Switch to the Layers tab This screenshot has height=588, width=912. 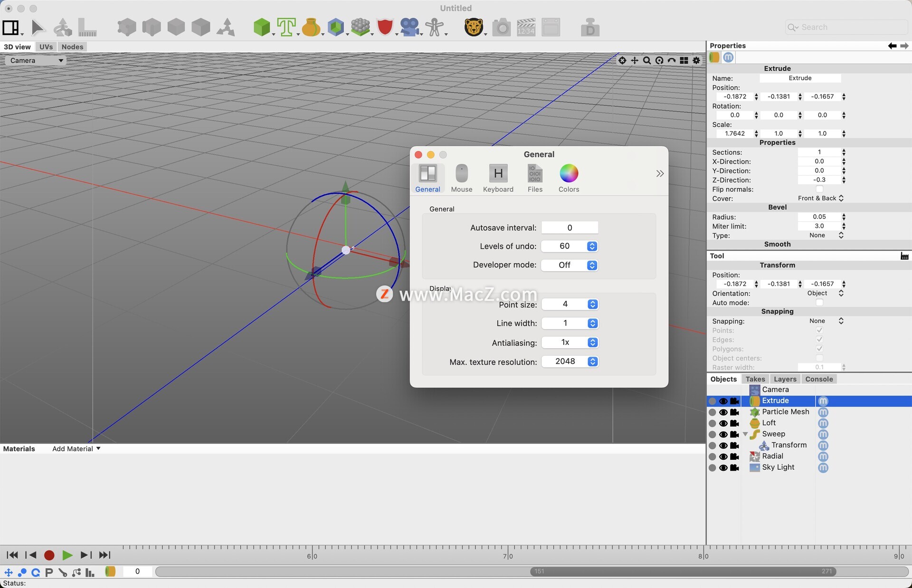(785, 379)
